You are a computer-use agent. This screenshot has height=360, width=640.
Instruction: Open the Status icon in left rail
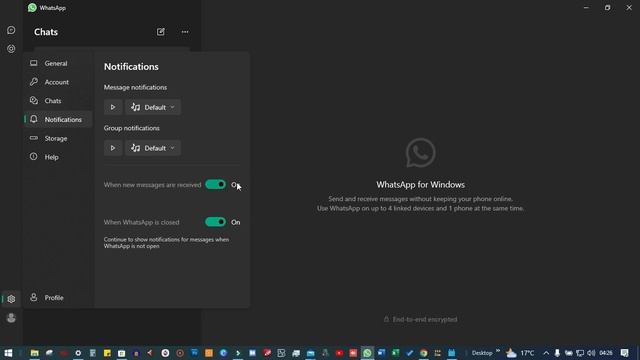[11, 49]
